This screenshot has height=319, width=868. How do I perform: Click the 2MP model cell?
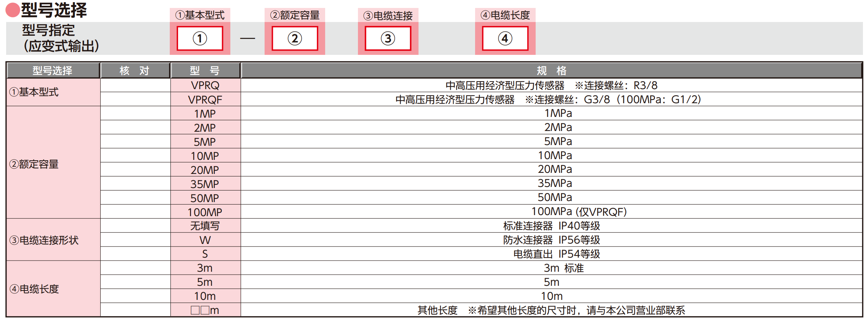(x=205, y=127)
